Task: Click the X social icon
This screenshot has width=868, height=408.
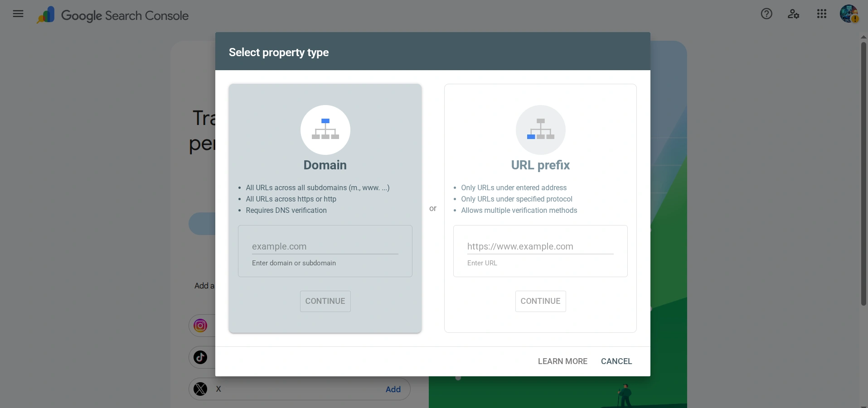Action: [200, 389]
